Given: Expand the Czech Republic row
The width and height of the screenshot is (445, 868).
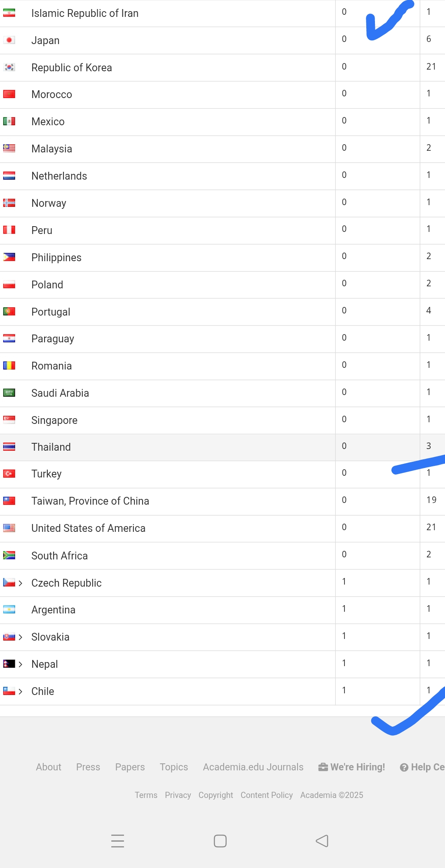Looking at the screenshot, I should coord(21,583).
